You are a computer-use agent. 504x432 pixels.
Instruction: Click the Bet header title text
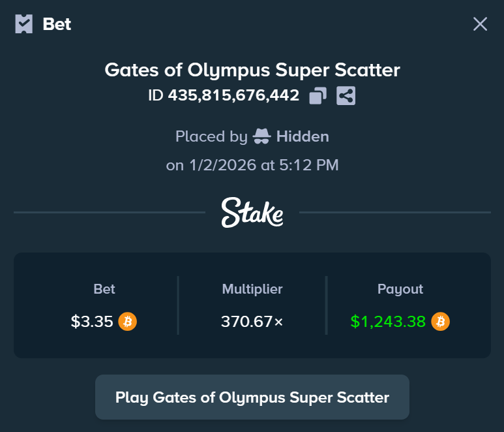coord(57,24)
